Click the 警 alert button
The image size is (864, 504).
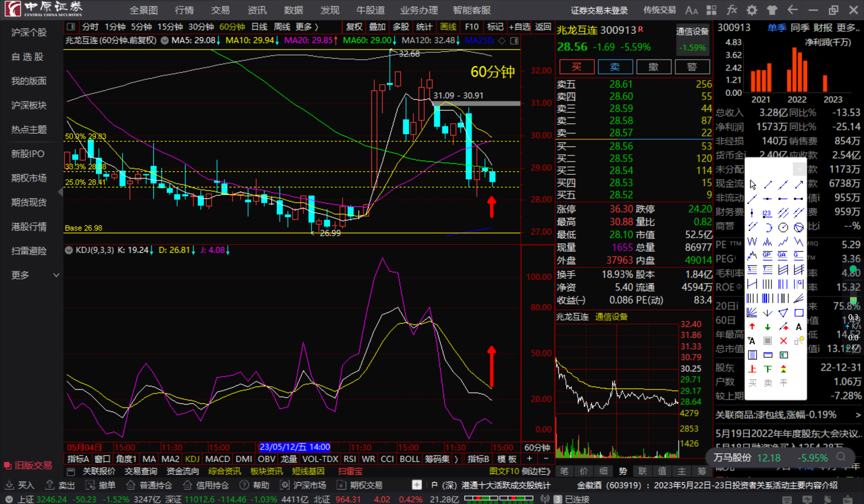(692, 67)
